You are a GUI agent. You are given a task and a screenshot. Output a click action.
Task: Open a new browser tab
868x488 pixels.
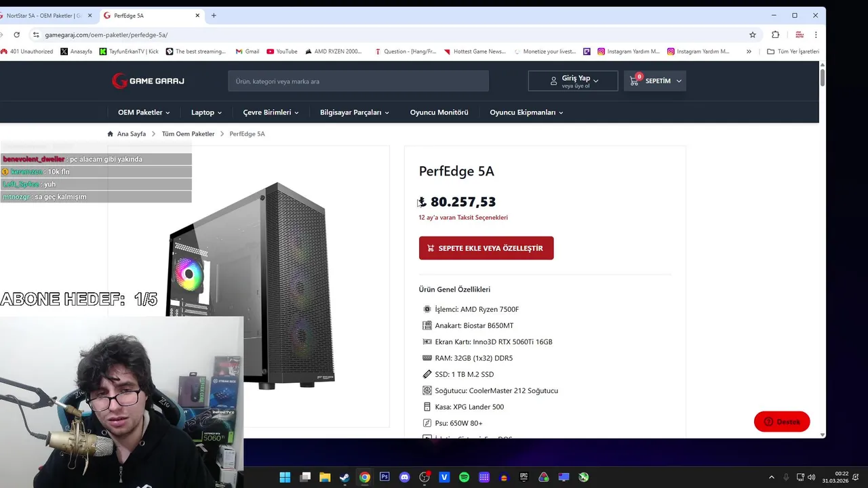click(214, 16)
